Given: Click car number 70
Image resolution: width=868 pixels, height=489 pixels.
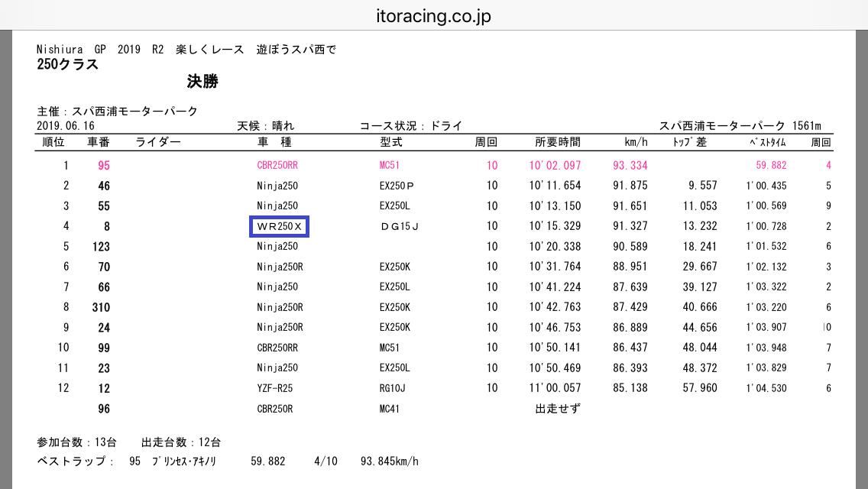Looking at the screenshot, I should (103, 267).
